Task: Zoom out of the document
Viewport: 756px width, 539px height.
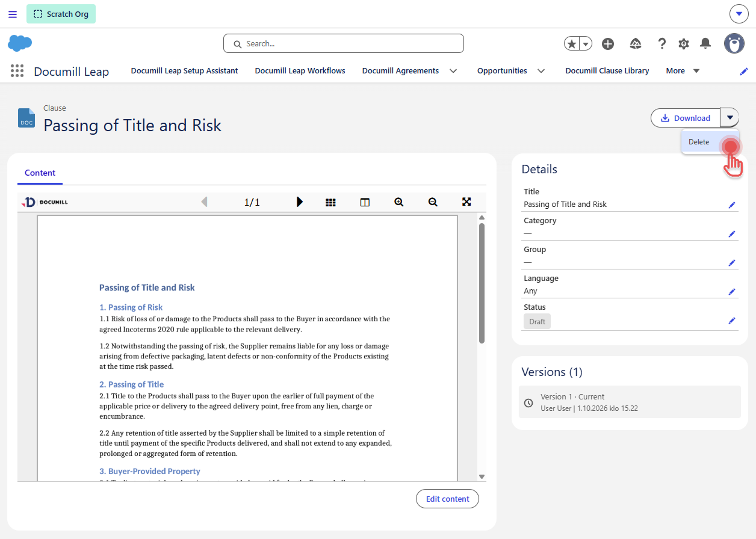Action: point(433,202)
